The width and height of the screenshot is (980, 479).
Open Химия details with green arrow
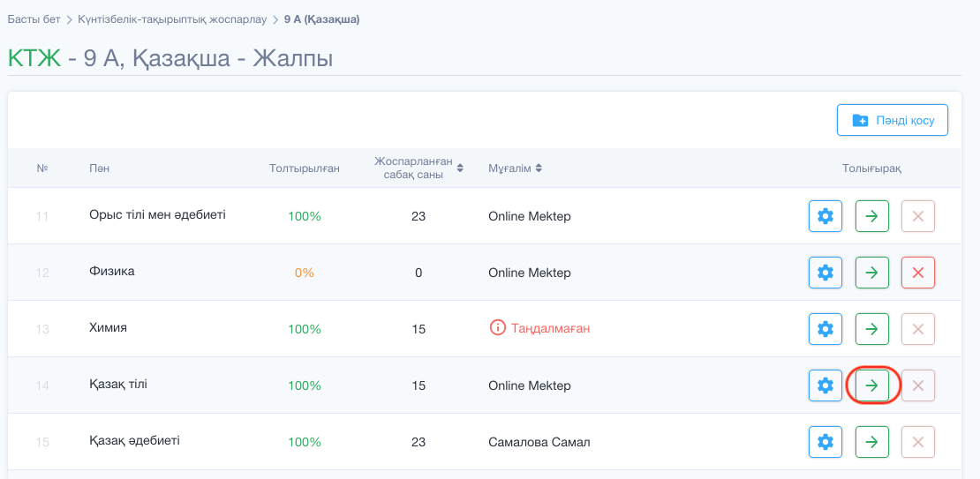[872, 328]
